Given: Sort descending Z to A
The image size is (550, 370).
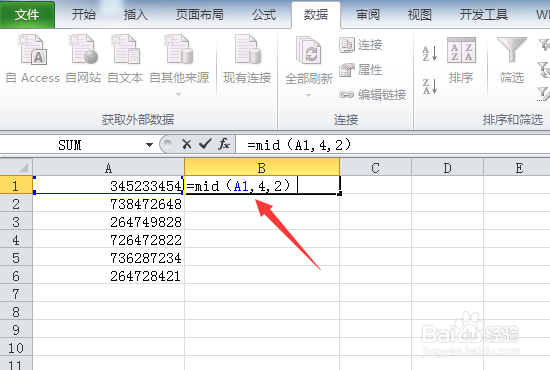Looking at the screenshot, I should 430,86.
